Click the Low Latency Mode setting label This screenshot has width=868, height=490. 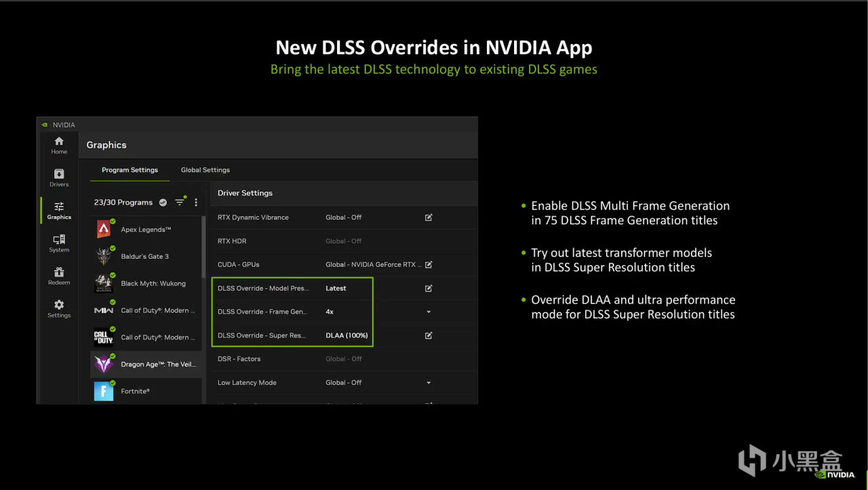[247, 383]
